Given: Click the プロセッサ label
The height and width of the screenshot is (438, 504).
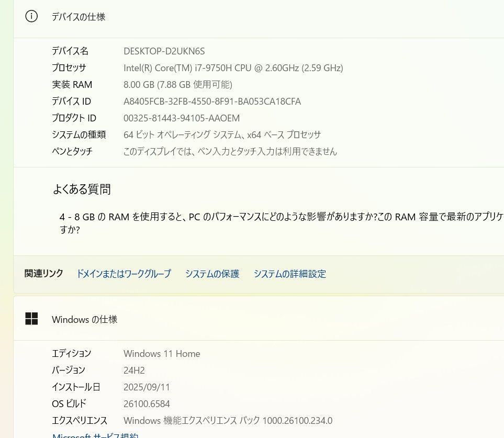Looking at the screenshot, I should [69, 68].
